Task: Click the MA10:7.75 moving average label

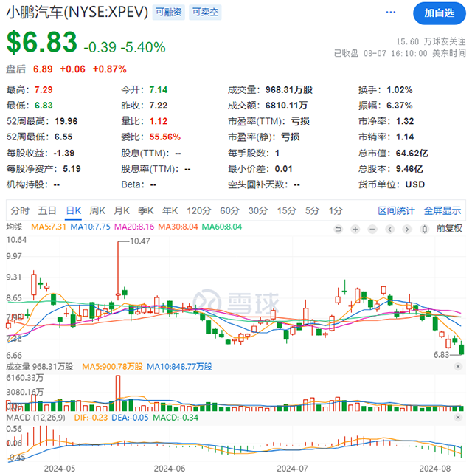Action: tap(90, 227)
